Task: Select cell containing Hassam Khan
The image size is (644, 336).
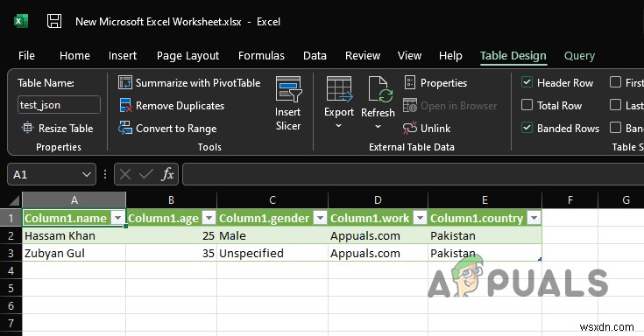Action: click(74, 235)
